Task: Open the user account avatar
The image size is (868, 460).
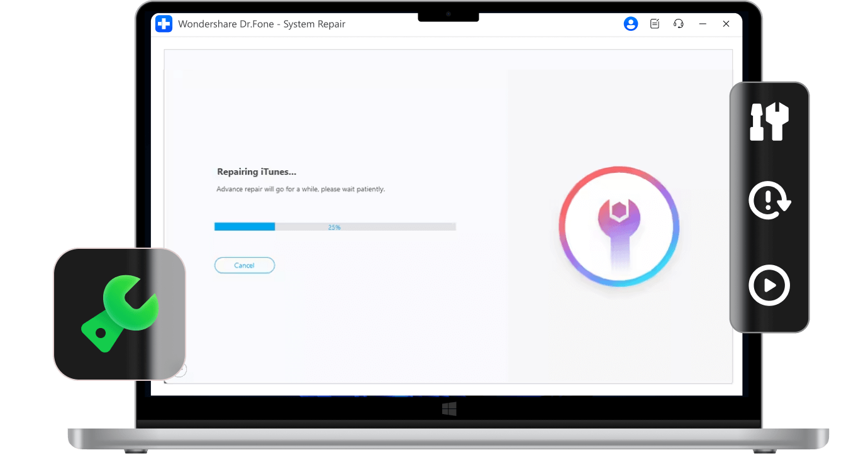Action: coord(631,23)
